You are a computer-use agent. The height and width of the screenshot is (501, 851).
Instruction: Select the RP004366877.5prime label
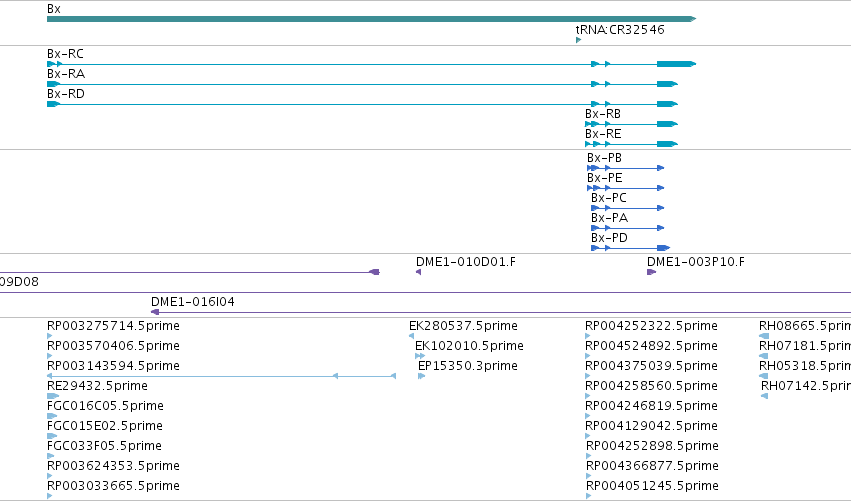point(652,466)
